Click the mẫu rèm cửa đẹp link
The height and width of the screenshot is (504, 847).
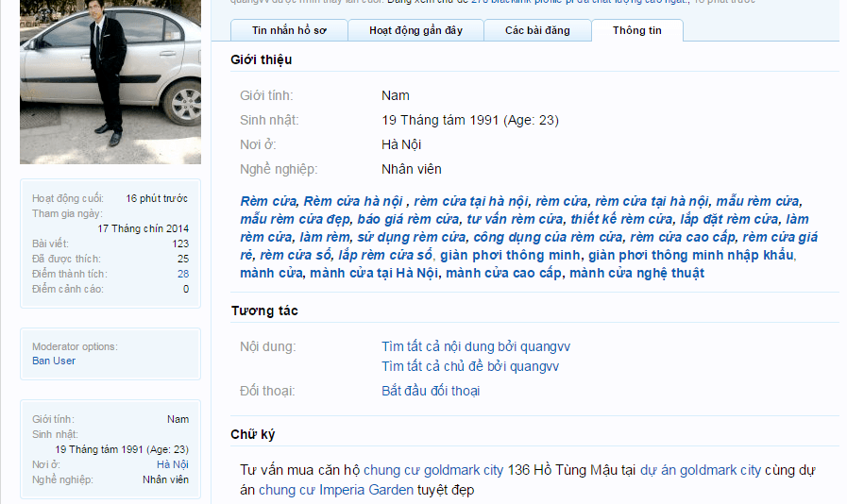pos(296,219)
